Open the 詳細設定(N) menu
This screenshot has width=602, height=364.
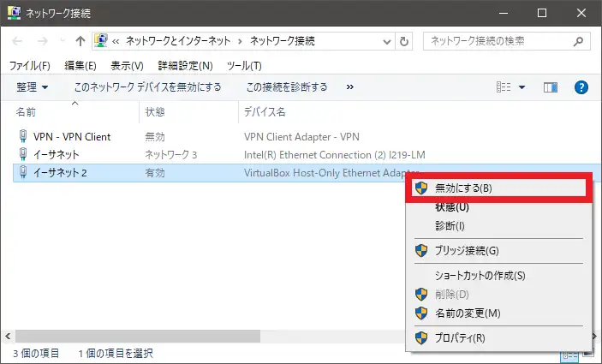pos(186,66)
